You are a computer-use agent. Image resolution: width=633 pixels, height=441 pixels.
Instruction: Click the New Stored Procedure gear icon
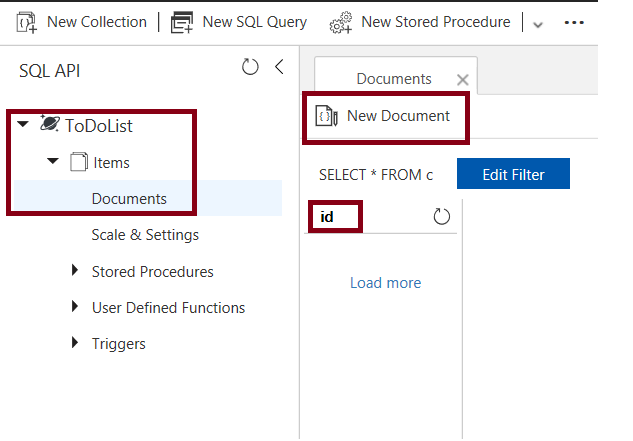[x=340, y=21]
